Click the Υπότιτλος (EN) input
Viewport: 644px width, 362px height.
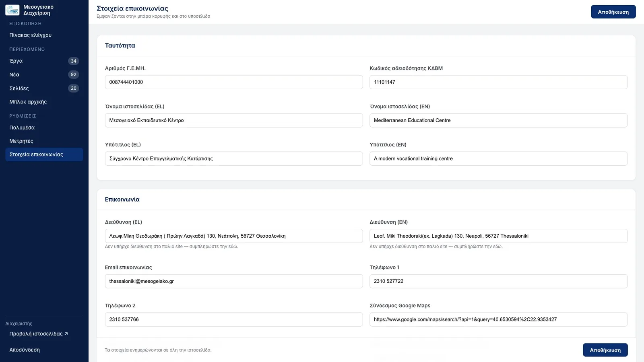[498, 158]
